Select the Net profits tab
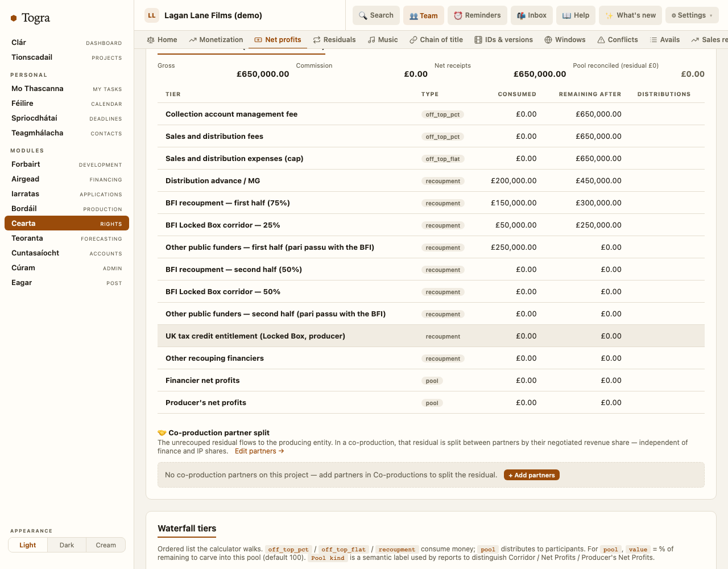The width and height of the screenshot is (728, 569). 278,40
